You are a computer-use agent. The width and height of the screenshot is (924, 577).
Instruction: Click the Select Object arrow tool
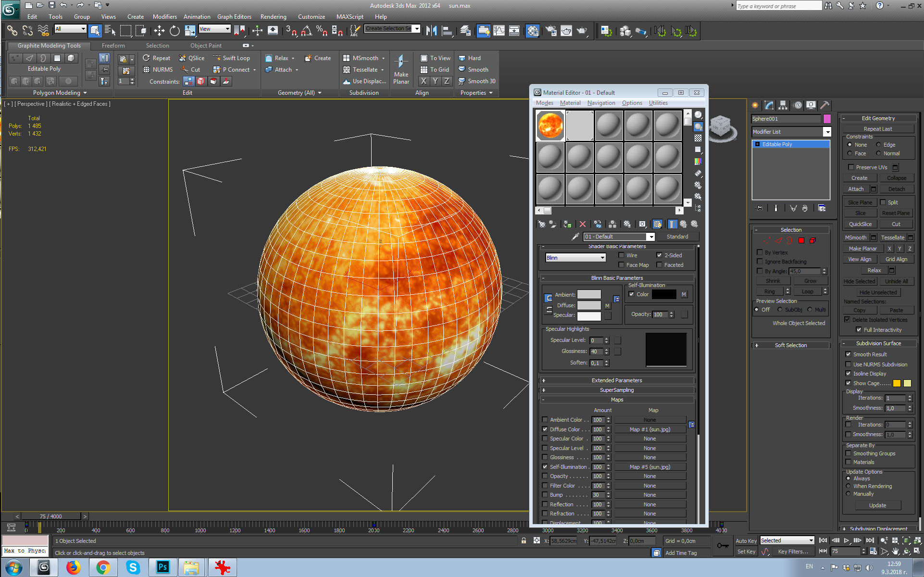[95, 31]
